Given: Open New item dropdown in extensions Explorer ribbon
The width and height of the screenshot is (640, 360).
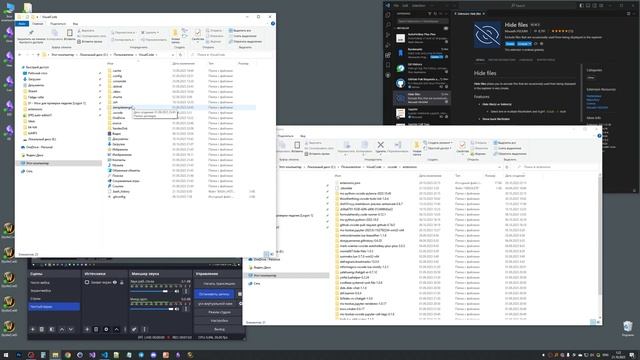Looking at the screenshot, I should pos(439,143).
